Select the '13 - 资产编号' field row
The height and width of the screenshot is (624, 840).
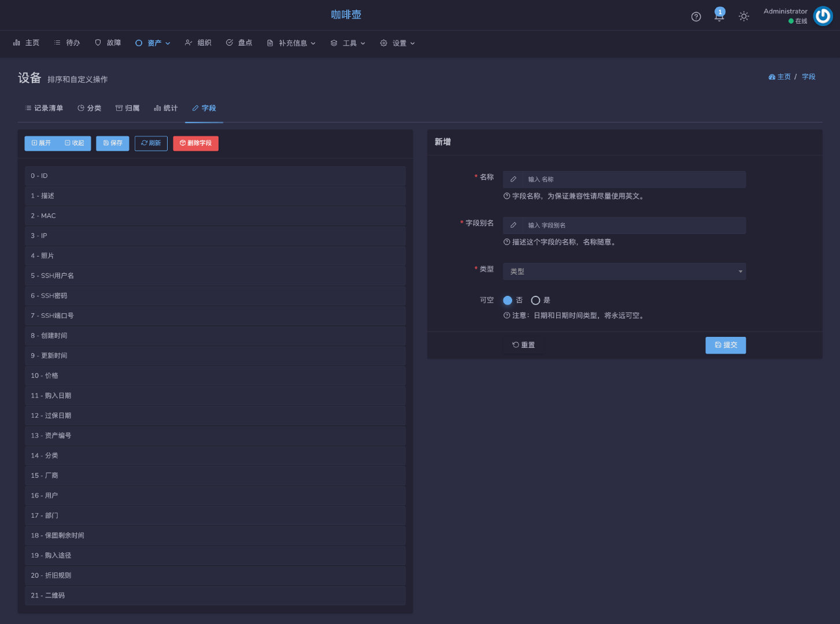tap(215, 436)
